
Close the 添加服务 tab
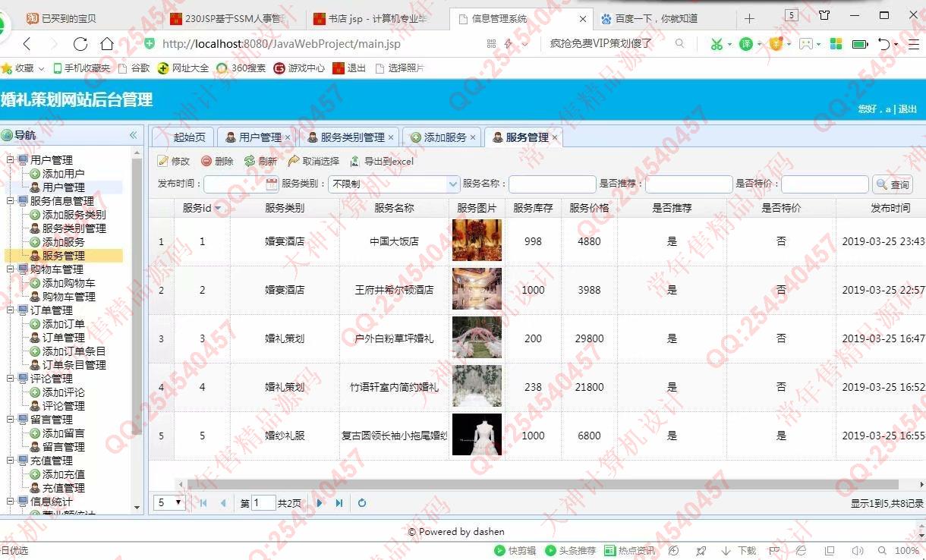[x=473, y=137]
